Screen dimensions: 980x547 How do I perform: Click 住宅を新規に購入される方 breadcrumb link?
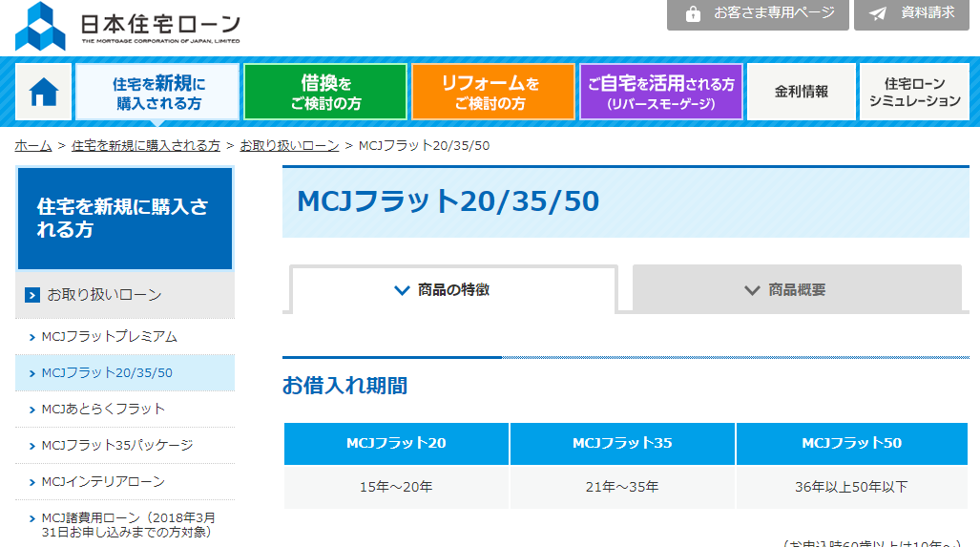click(x=146, y=146)
